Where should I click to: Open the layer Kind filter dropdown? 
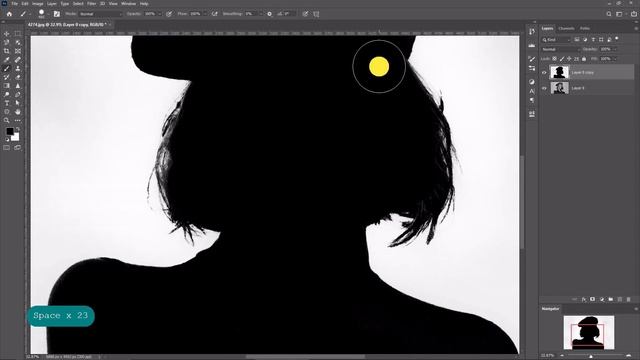click(556, 40)
